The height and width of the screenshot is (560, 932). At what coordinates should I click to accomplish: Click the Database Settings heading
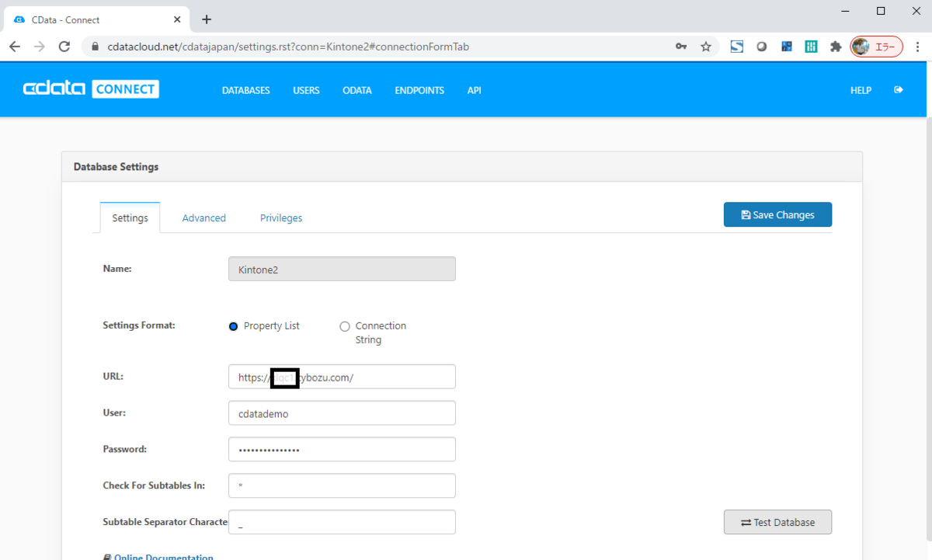[116, 166]
